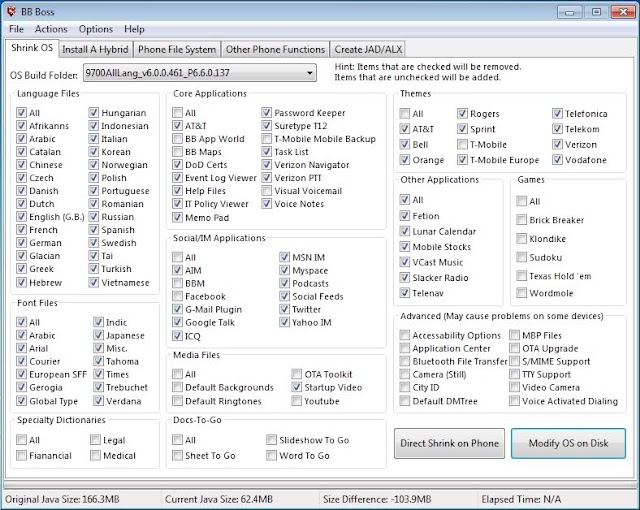Uncheck the Startup Video checkbox

296,387
